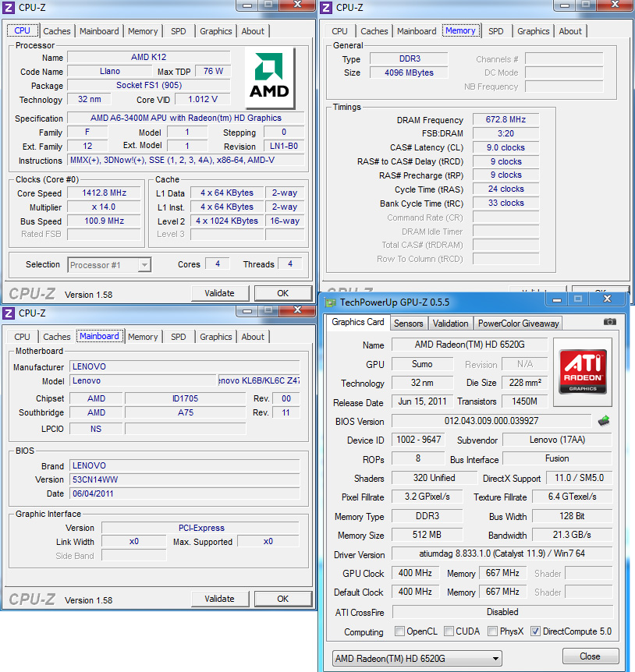The height and width of the screenshot is (672, 635).
Task: Minimize the GPU-Z window
Action: [557, 299]
